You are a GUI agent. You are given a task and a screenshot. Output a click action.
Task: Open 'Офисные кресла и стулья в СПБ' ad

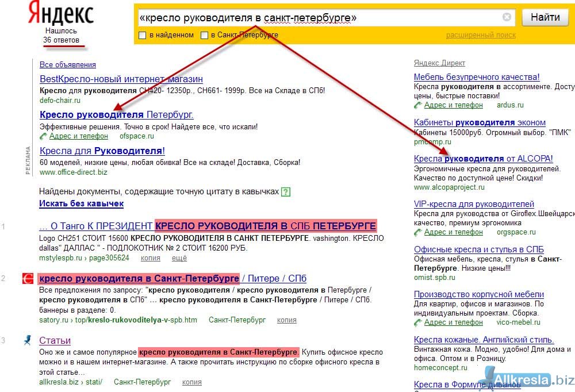[479, 249]
